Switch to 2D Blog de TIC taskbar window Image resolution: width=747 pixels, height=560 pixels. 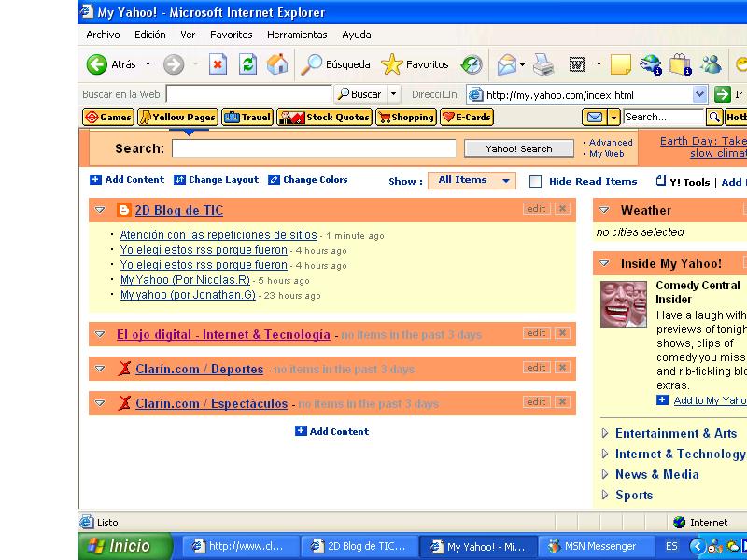click(x=359, y=546)
